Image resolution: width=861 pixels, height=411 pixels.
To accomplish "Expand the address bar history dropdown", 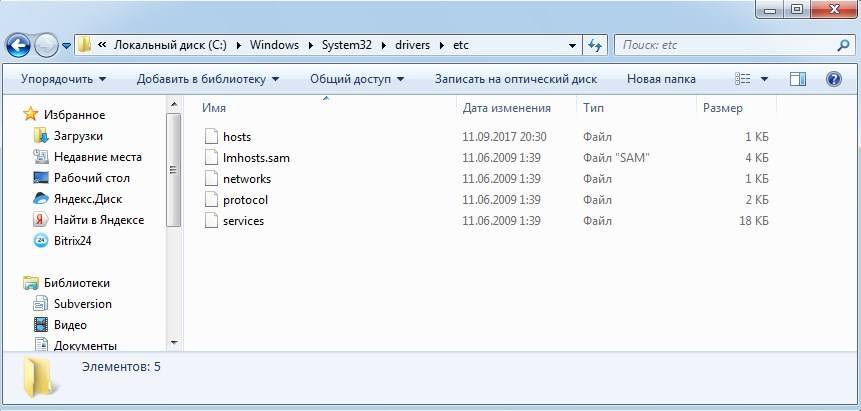I will click(572, 46).
